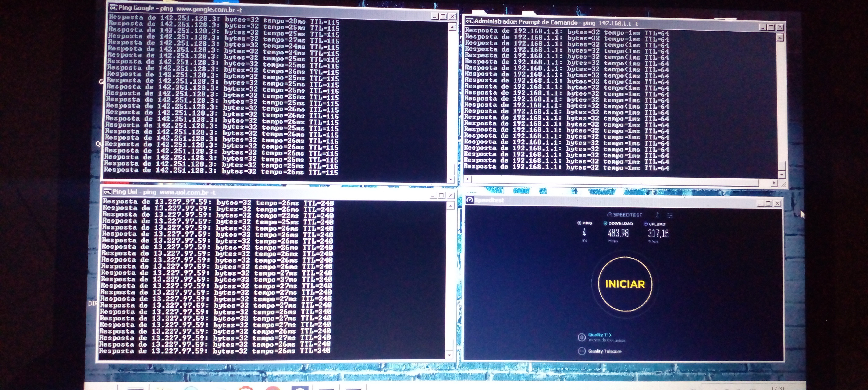Click the Speedtest gauge logo at top
The width and height of the screenshot is (868, 390).
point(609,215)
